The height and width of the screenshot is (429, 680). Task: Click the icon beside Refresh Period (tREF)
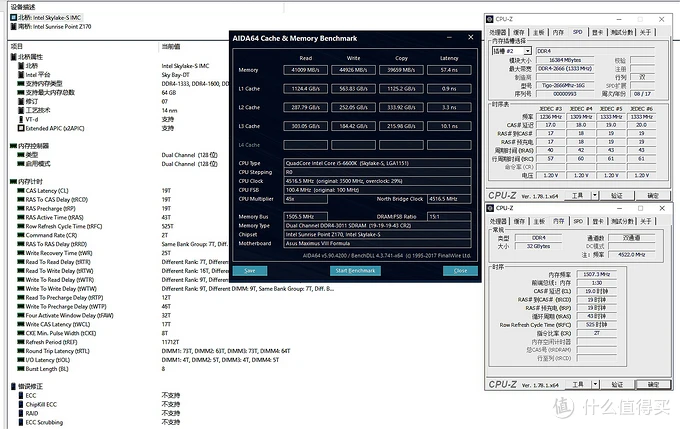[21, 342]
